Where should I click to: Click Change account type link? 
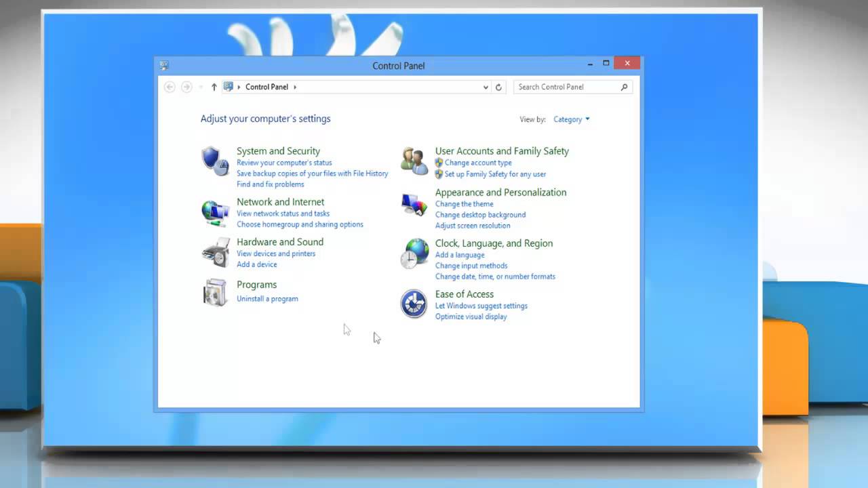point(478,163)
